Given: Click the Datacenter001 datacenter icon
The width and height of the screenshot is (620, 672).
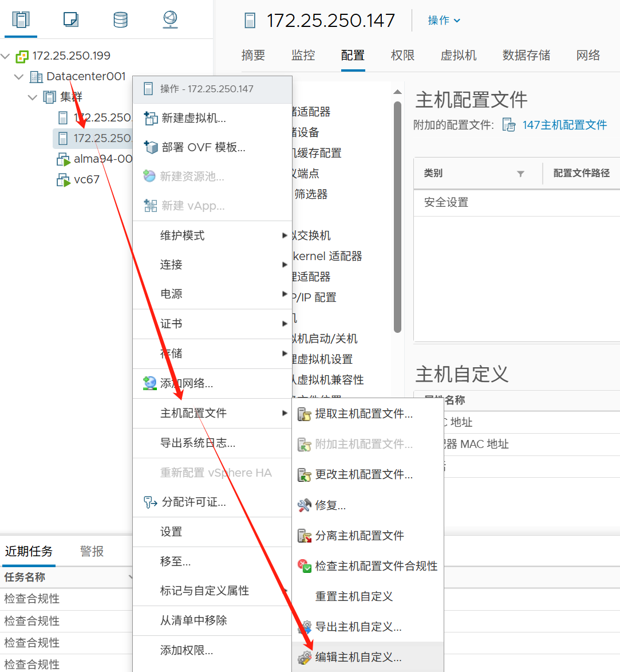Looking at the screenshot, I should (36, 77).
